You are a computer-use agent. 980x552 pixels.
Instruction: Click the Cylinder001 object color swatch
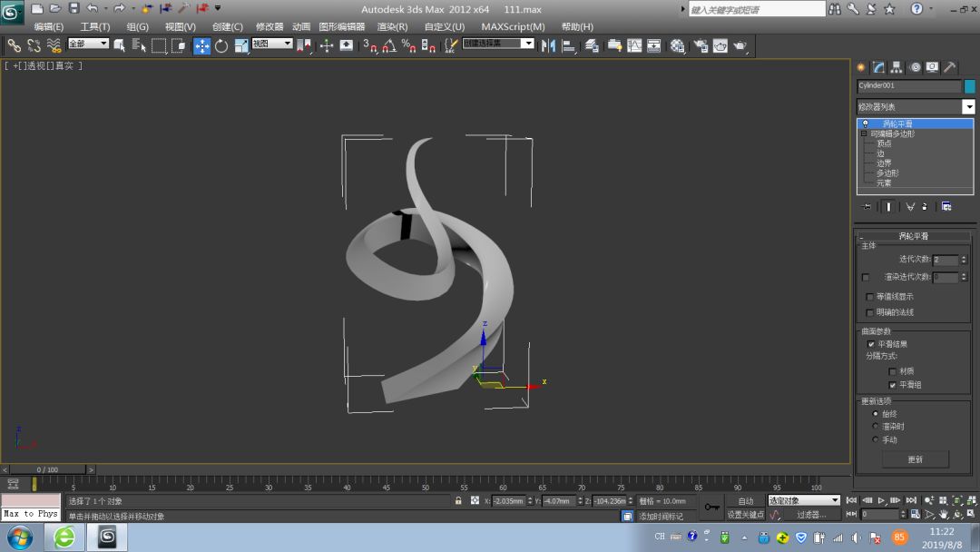point(969,86)
